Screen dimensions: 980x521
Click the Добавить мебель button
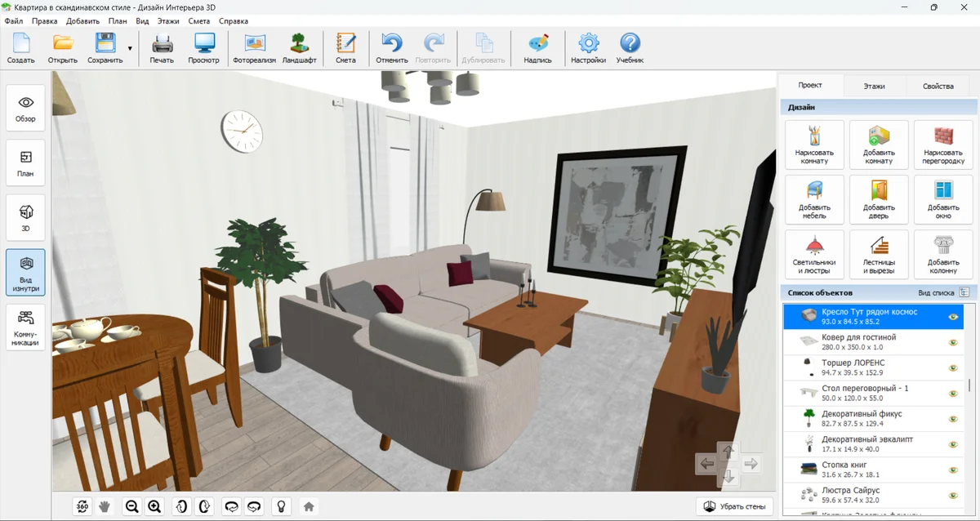(x=814, y=199)
